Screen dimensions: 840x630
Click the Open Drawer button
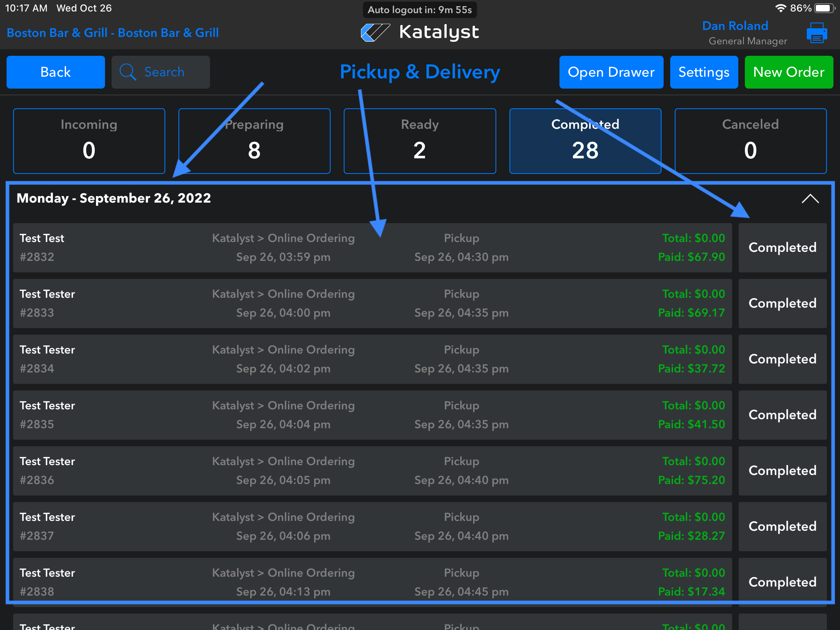coord(611,72)
